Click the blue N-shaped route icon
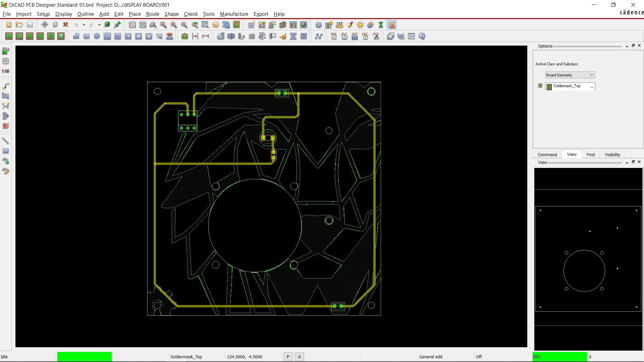Viewport: 644px width, 362px height. coord(319,36)
